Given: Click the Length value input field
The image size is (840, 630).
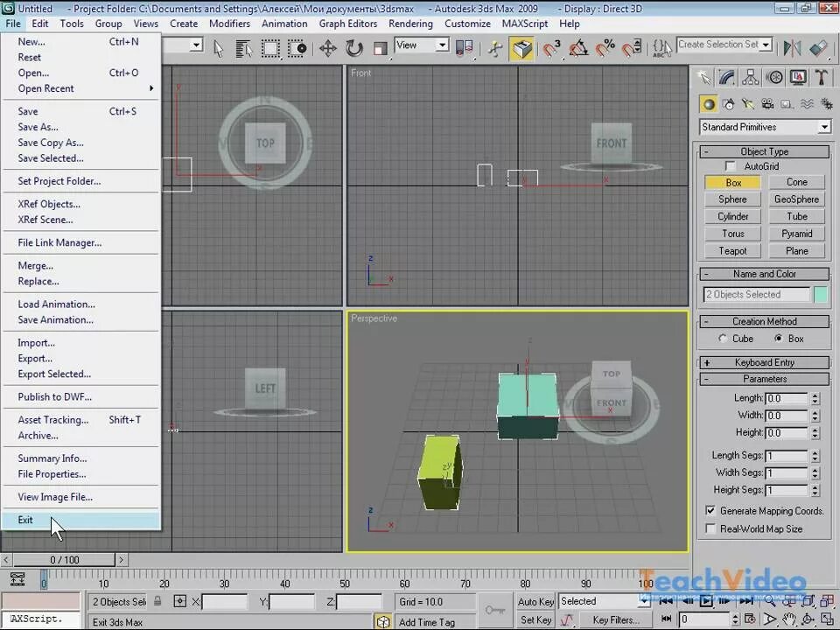Looking at the screenshot, I should click(x=787, y=399).
